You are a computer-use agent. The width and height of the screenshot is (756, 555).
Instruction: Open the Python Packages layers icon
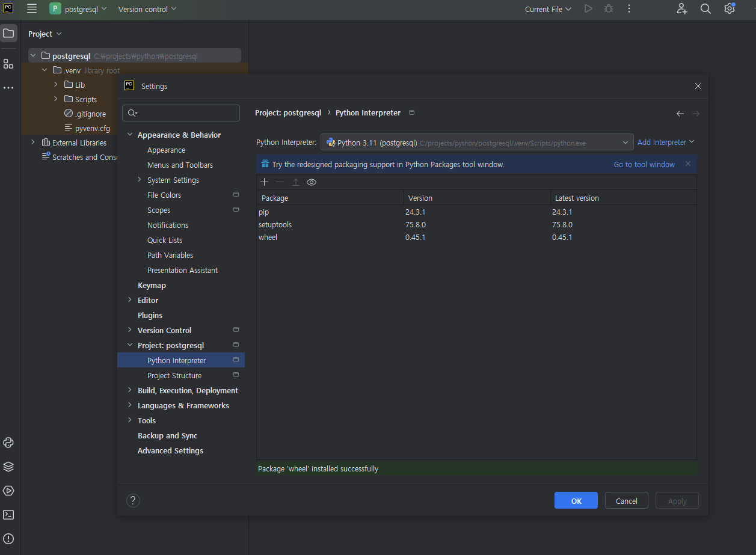pyautogui.click(x=8, y=467)
